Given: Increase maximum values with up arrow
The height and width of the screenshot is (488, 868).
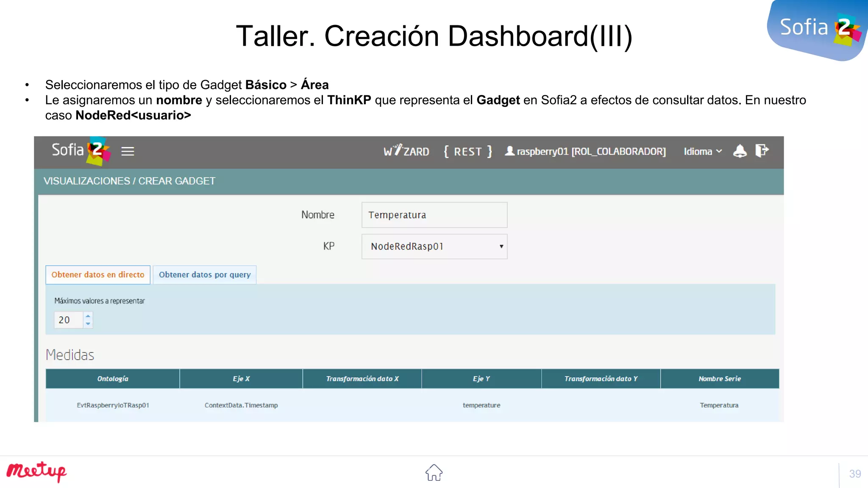Looking at the screenshot, I should click(x=88, y=316).
